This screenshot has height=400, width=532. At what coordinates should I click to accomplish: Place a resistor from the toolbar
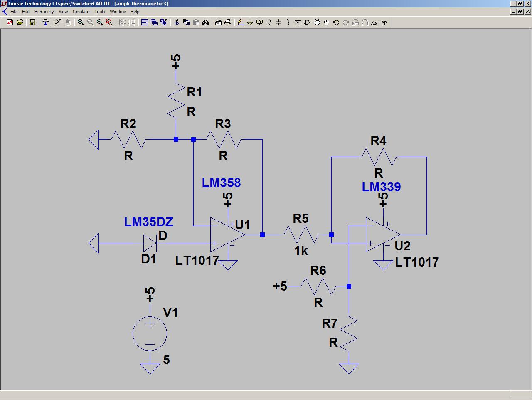coord(269,22)
